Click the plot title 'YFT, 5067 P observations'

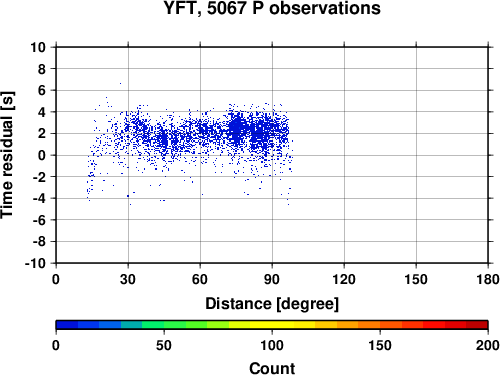[x=272, y=8]
